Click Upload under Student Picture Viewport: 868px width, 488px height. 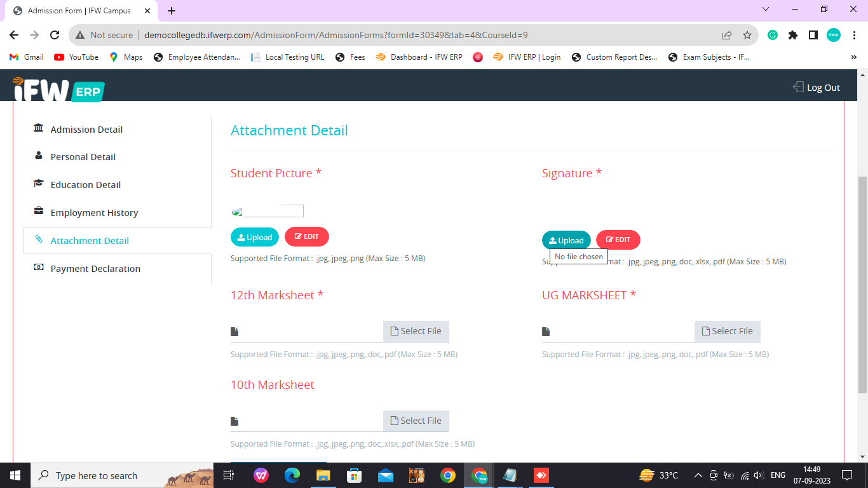255,237
